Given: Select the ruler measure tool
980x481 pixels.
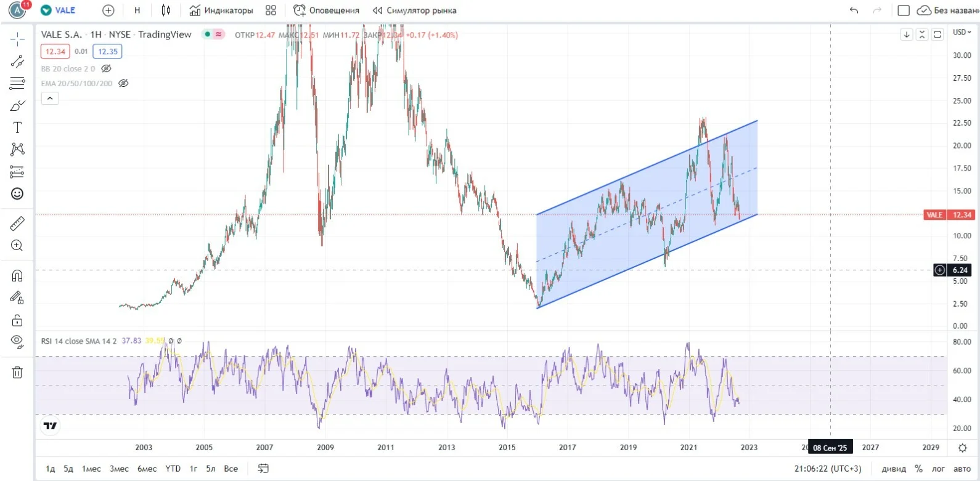Looking at the screenshot, I should tap(17, 224).
